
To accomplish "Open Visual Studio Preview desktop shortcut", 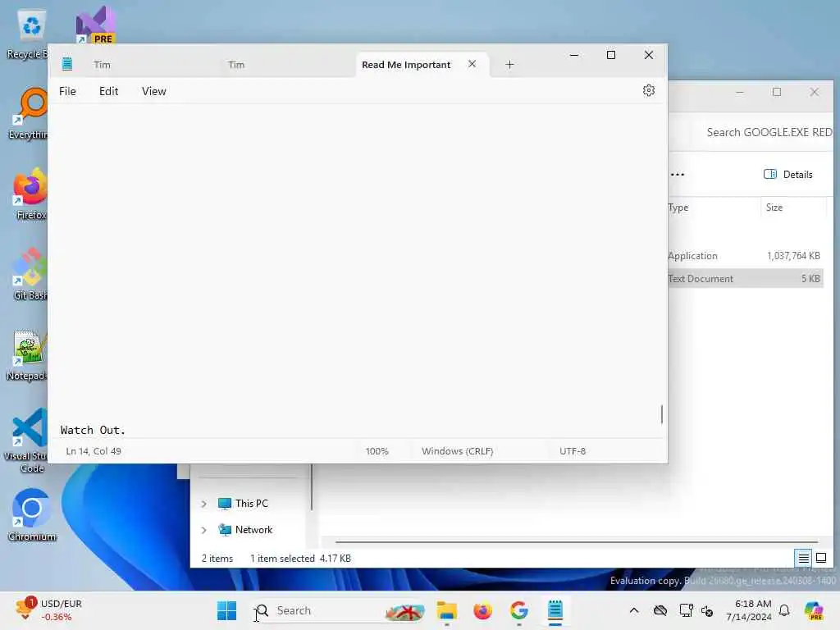I will point(95,25).
